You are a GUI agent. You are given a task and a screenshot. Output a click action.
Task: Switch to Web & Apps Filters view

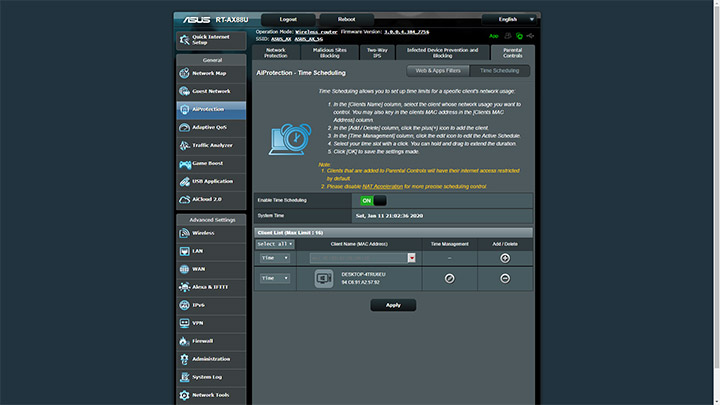click(x=438, y=71)
